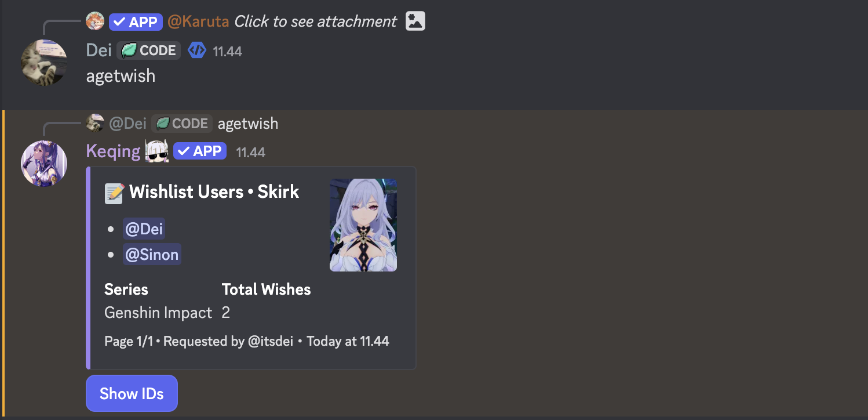868x420 pixels.
Task: Click the memo emoji in Wishlist Users title
Action: pos(114,193)
